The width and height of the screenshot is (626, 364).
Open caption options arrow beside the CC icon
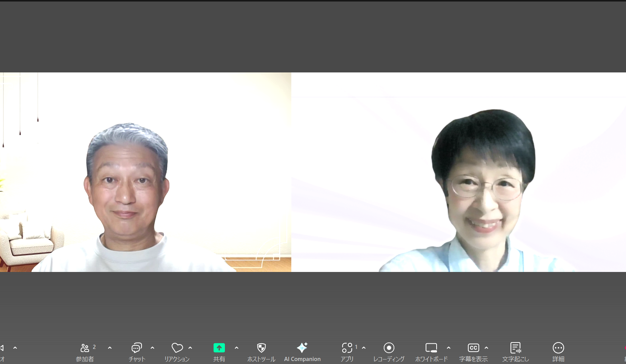486,348
